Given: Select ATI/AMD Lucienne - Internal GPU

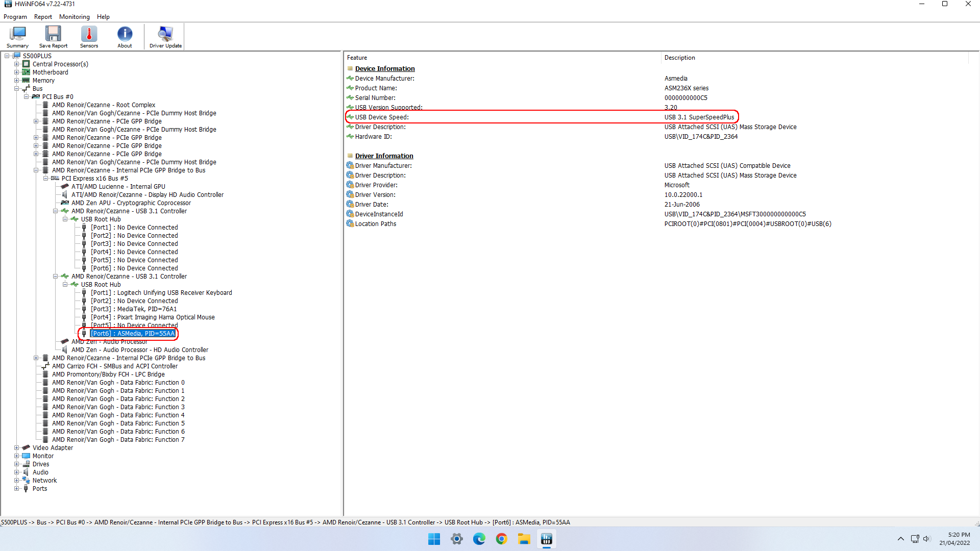Looking at the screenshot, I should click(x=118, y=187).
